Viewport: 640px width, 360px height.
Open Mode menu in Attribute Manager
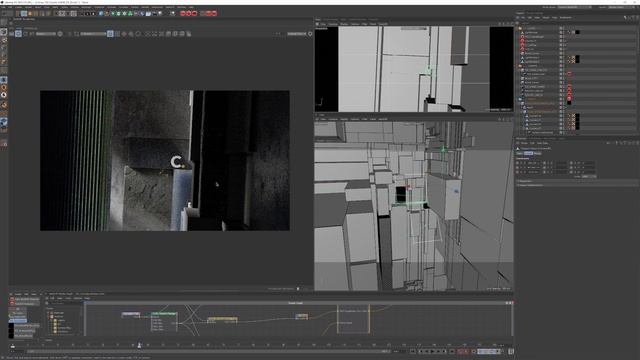click(x=524, y=143)
